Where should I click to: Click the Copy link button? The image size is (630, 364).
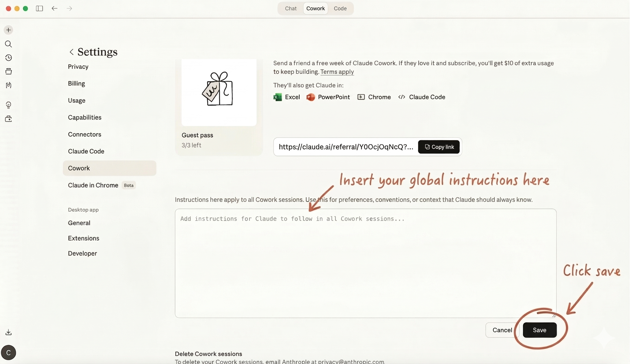point(439,147)
